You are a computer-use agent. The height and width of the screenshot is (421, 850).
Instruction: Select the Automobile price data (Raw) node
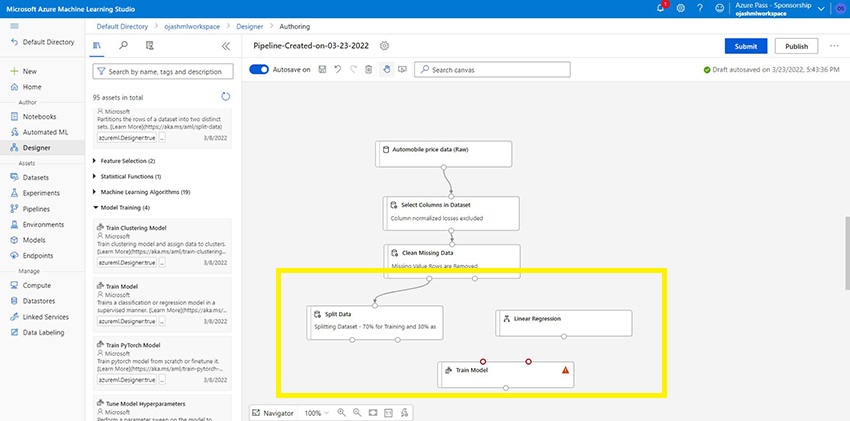pyautogui.click(x=443, y=154)
